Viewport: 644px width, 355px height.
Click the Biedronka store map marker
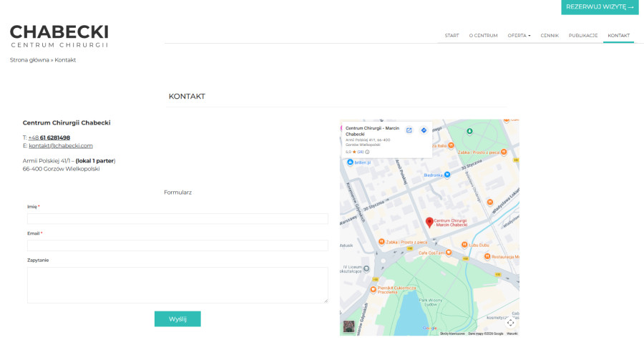(x=447, y=175)
